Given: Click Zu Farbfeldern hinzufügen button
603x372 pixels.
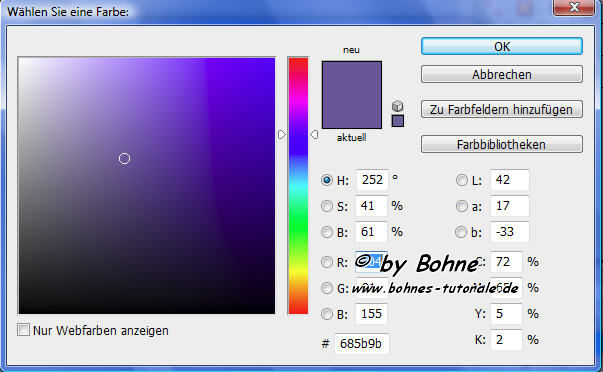Looking at the screenshot, I should click(x=502, y=109).
